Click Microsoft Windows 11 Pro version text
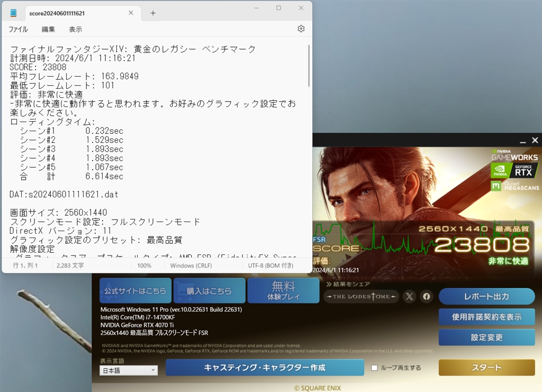The width and height of the screenshot is (542, 392). pyautogui.click(x=171, y=309)
